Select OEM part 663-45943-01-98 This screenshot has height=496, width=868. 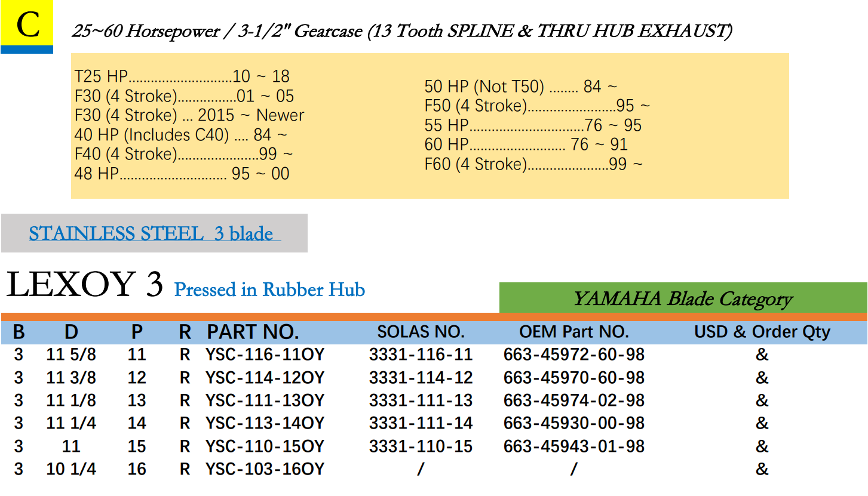point(574,446)
